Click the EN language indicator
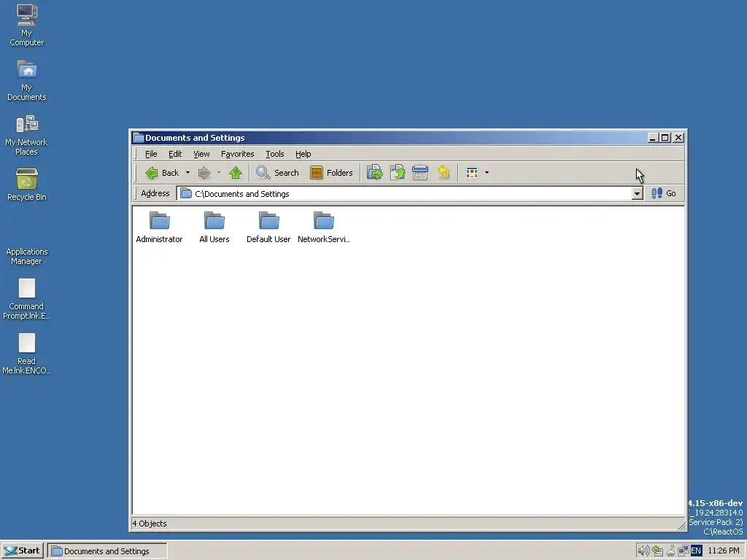Image resolution: width=747 pixels, height=560 pixels. pos(696,551)
